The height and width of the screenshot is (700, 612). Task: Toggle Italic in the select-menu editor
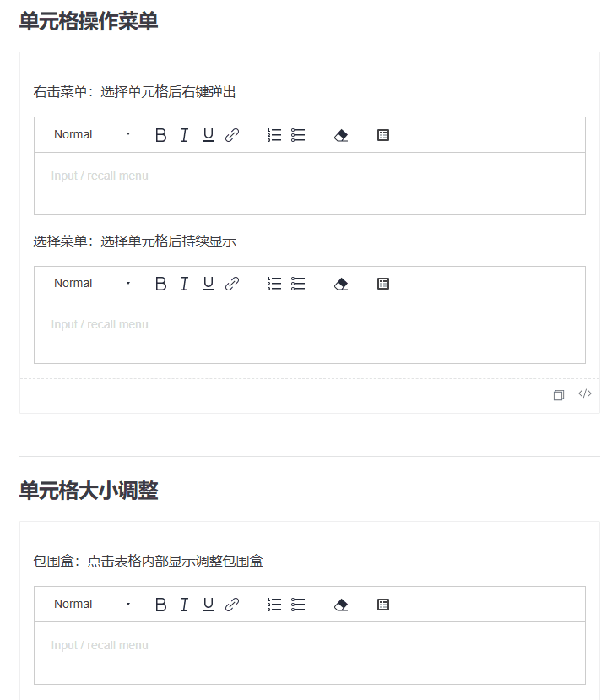[184, 284]
